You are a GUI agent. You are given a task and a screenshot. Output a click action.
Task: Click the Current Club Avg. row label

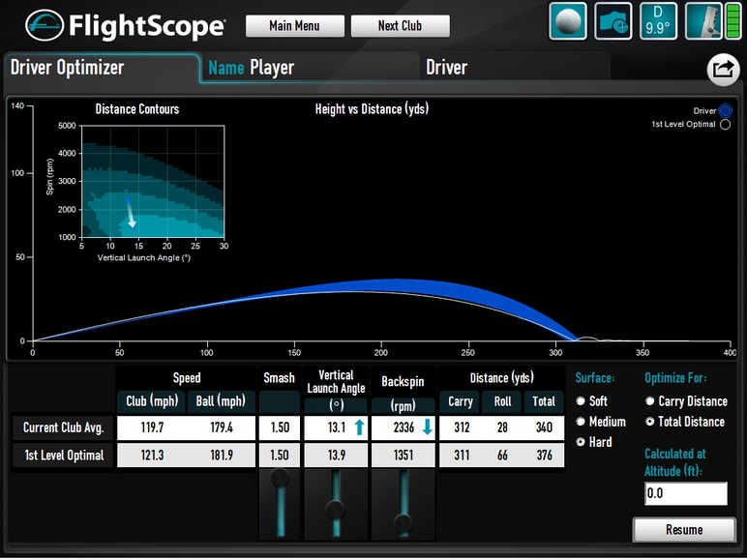click(x=63, y=427)
